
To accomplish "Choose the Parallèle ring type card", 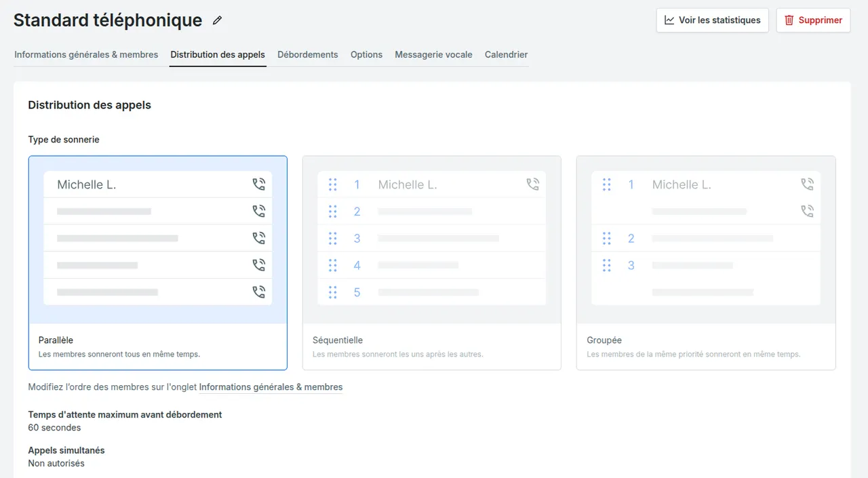I will (x=157, y=263).
